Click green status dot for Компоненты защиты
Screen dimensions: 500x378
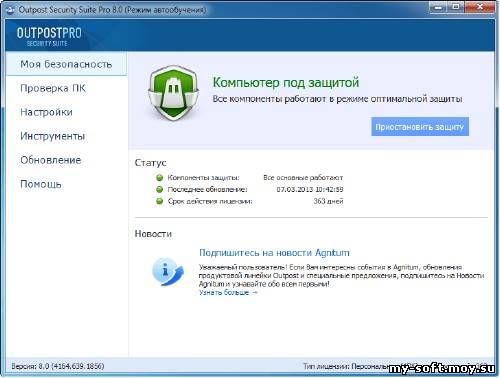pos(160,178)
